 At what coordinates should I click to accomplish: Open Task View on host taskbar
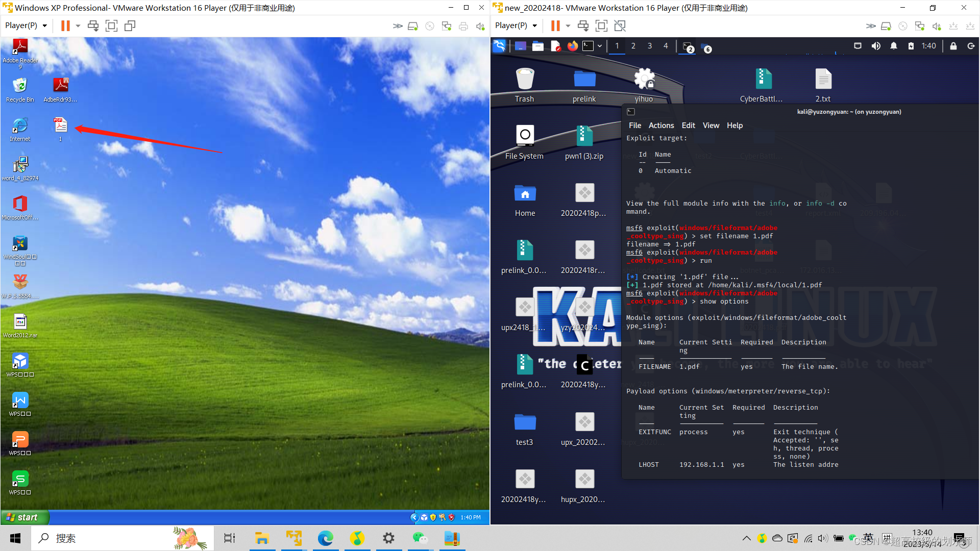230,538
